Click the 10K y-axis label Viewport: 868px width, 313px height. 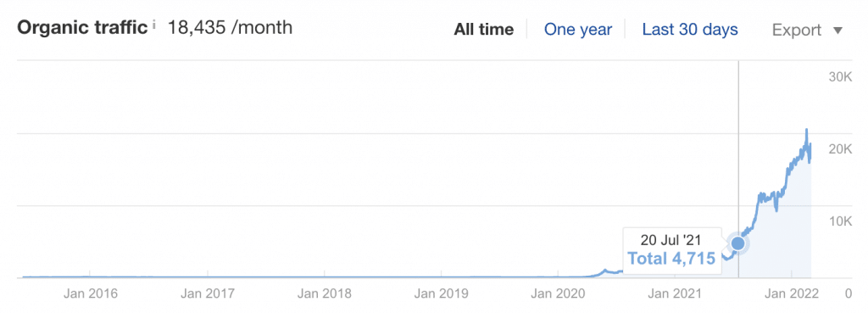(840, 221)
